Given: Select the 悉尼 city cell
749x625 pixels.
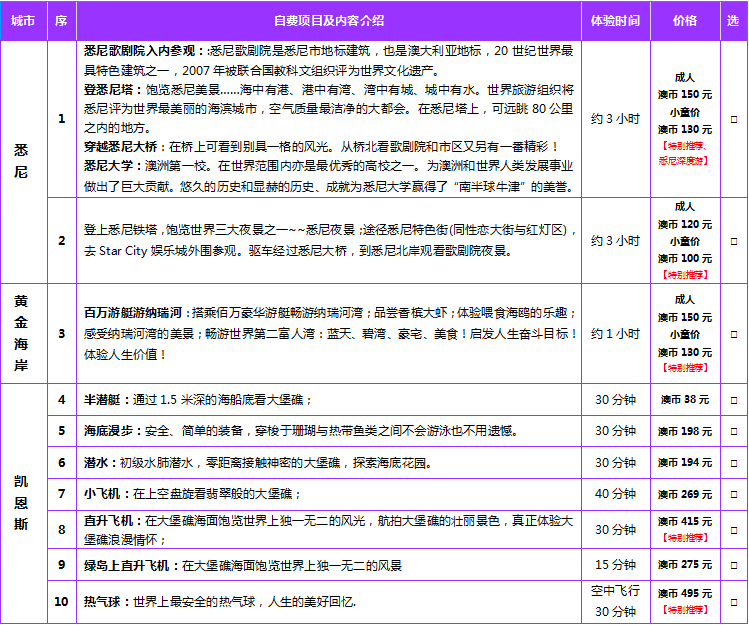Looking at the screenshot, I should [22, 161].
